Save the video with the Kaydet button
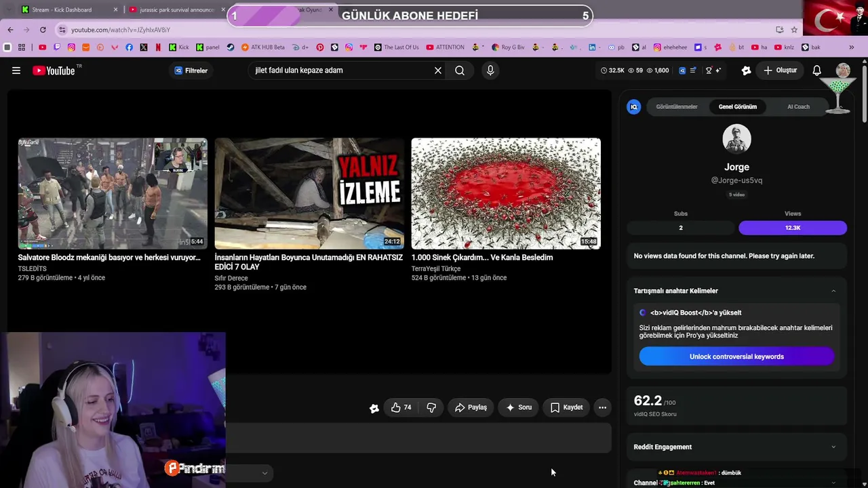The width and height of the screenshot is (868, 488). click(566, 407)
